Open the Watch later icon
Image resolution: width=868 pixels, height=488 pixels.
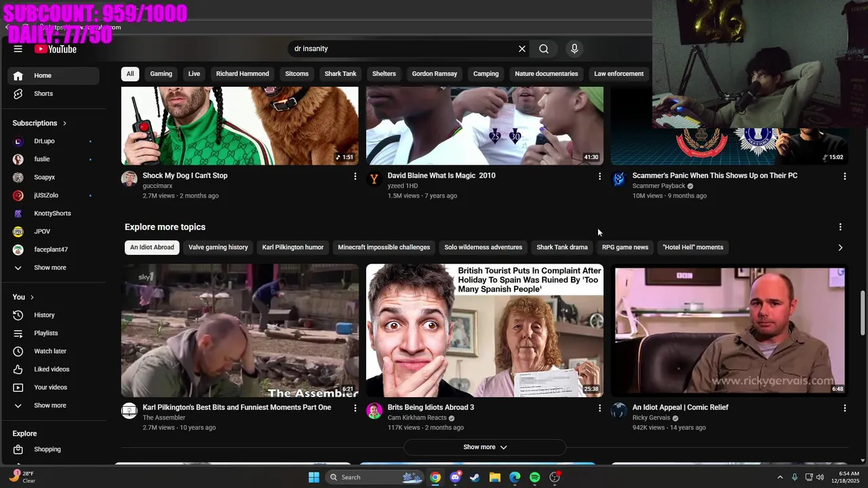pos(18,351)
